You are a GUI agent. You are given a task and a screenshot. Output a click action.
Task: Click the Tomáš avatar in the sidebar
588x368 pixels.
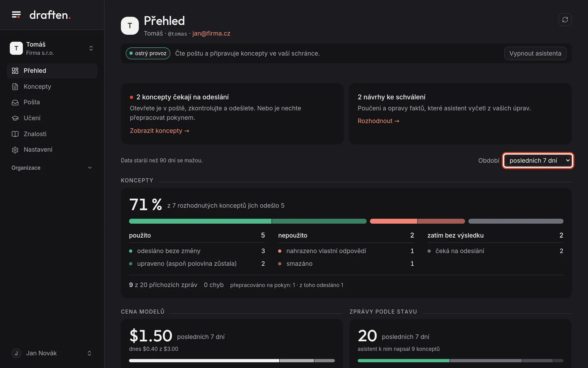click(x=16, y=48)
